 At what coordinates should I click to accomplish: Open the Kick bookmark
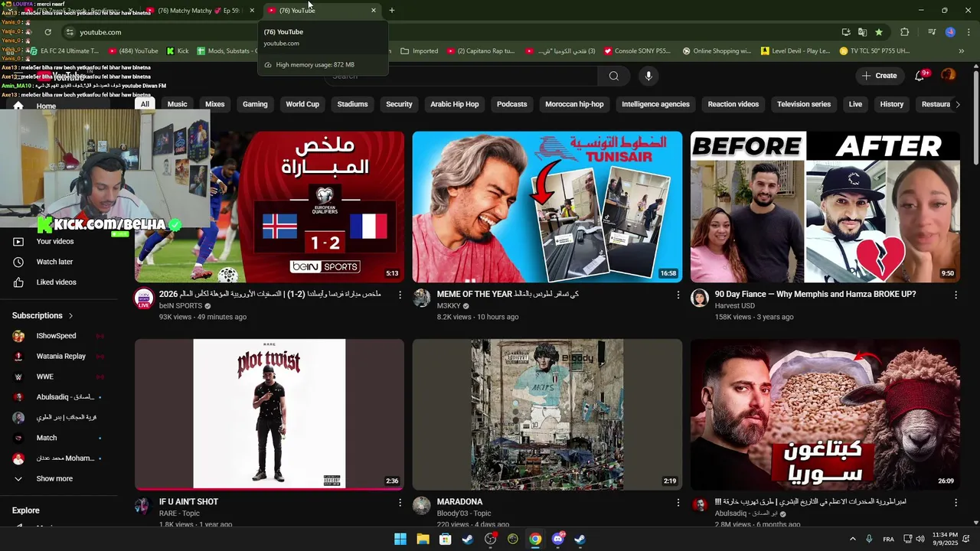(178, 51)
